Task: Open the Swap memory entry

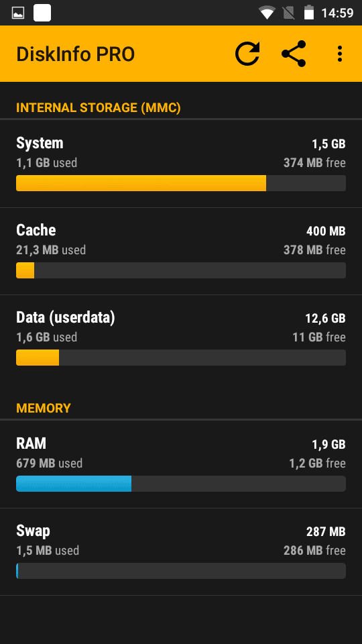Action: [x=181, y=552]
